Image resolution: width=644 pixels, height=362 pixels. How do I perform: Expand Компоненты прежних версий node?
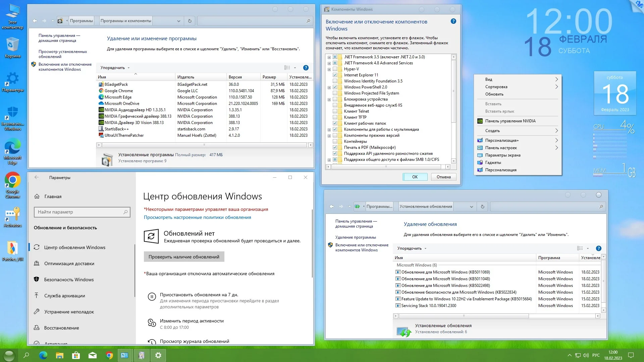[329, 136]
